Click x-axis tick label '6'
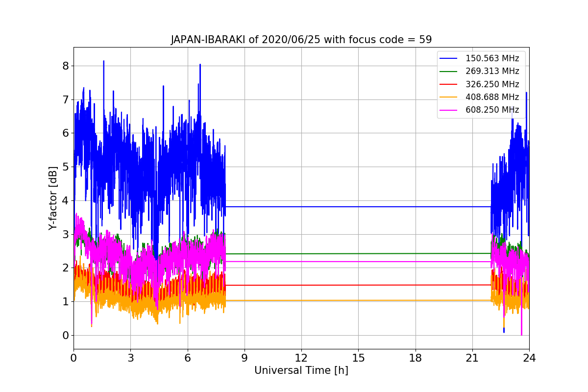Image resolution: width=588 pixels, height=392 pixels. pos(187,358)
